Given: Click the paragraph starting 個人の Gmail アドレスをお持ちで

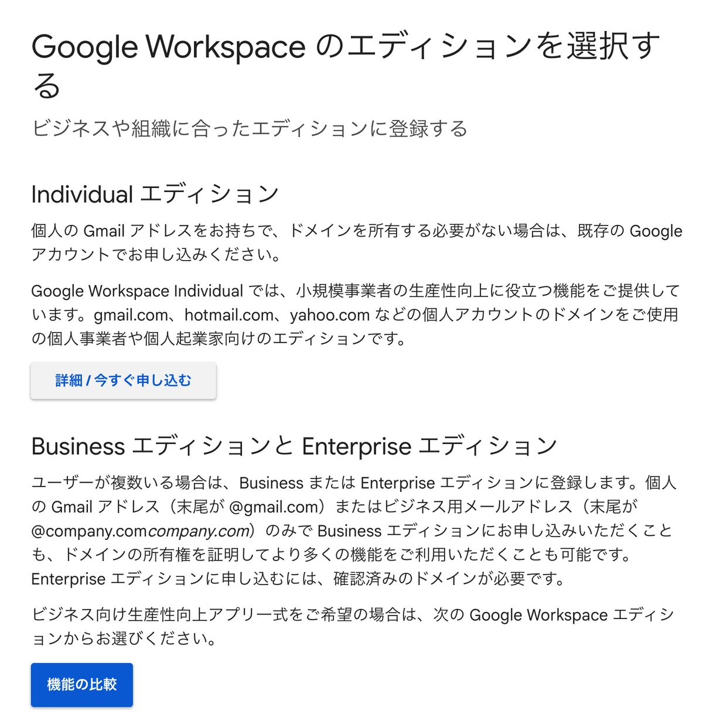Looking at the screenshot, I should [356, 242].
